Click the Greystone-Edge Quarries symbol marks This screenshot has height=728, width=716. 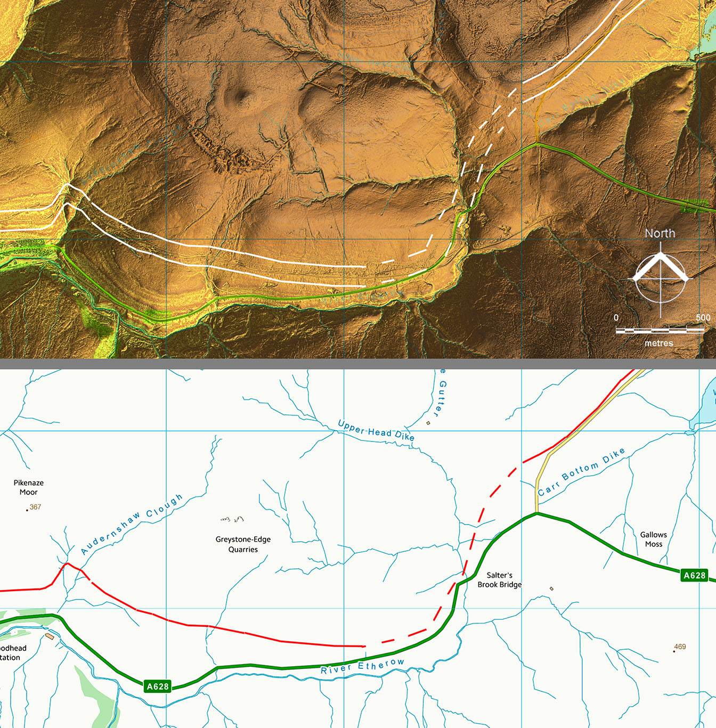pos(232,519)
